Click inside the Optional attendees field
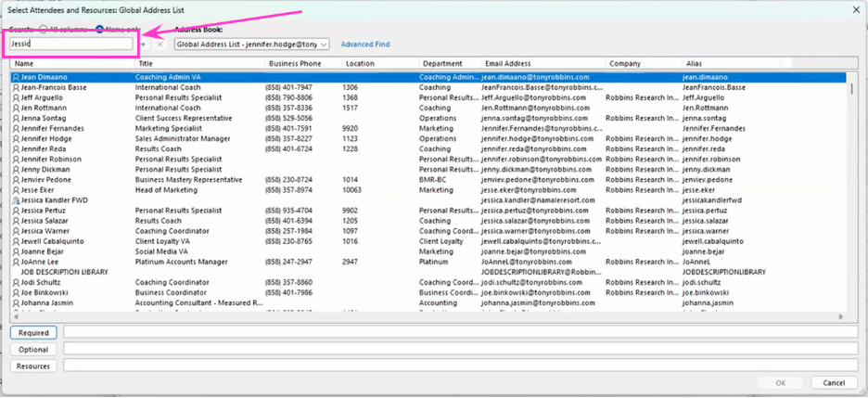868x398 pixels. pyautogui.click(x=462, y=349)
